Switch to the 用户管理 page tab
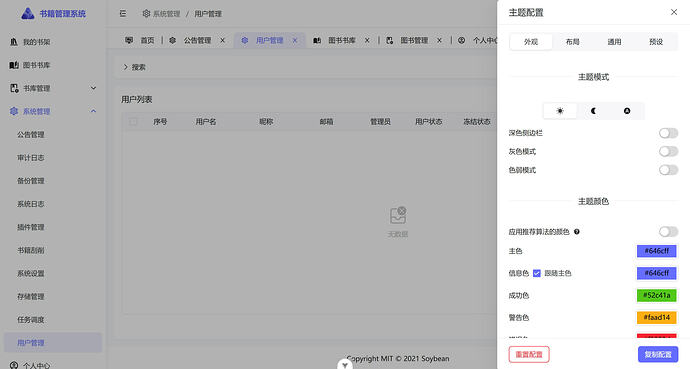The height and width of the screenshot is (369, 690). [269, 40]
